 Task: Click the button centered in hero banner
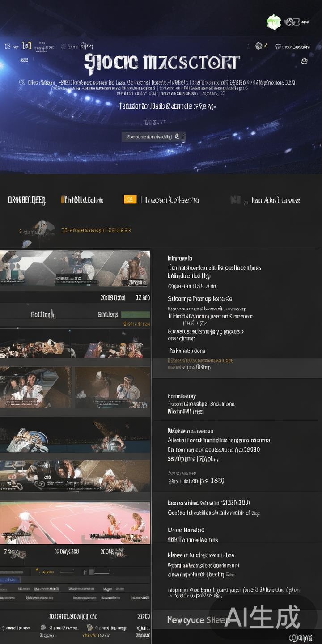(x=153, y=136)
